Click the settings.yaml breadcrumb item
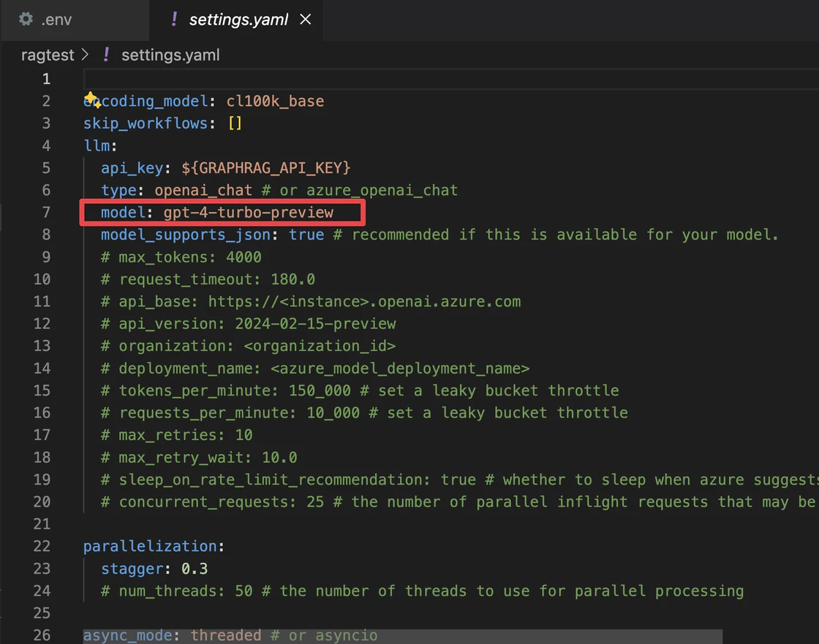 170,55
